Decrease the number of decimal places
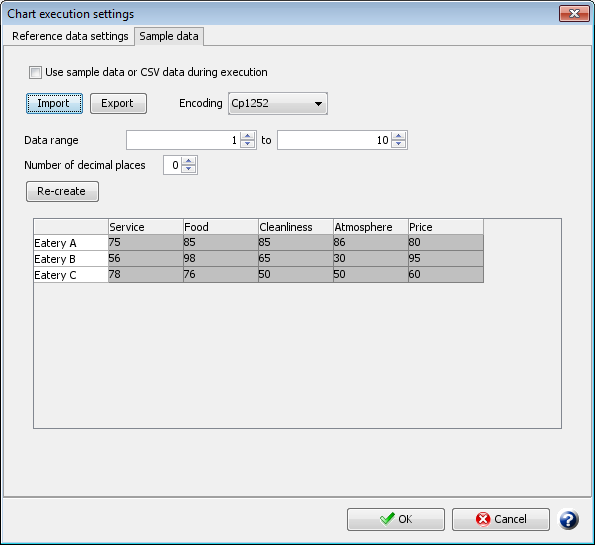Viewport: 595px width, 545px height. tap(188, 169)
